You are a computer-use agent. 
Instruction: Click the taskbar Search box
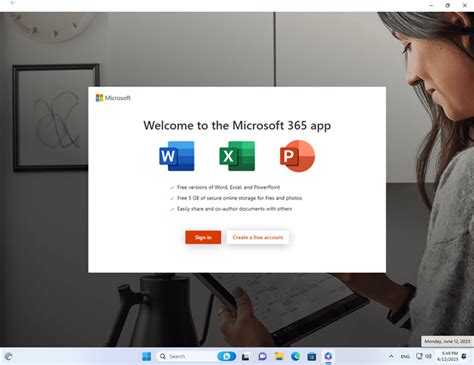[x=196, y=356]
